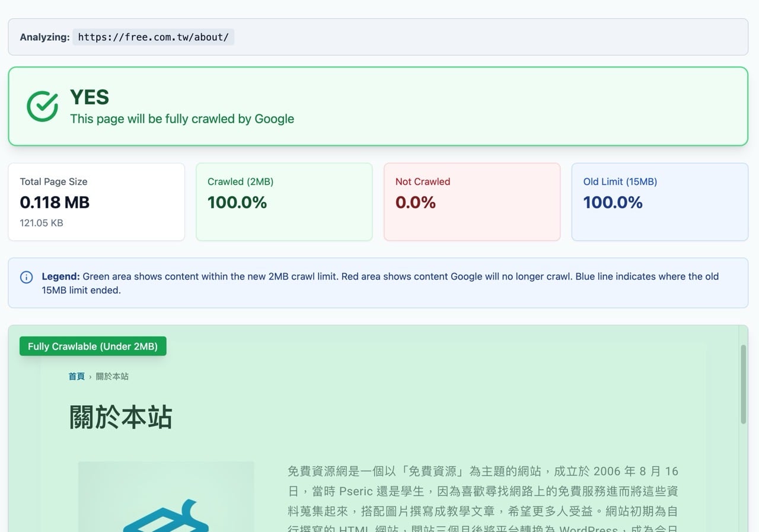Open the 首頁 breadcrumb link
The height and width of the screenshot is (532, 759).
[x=76, y=376]
